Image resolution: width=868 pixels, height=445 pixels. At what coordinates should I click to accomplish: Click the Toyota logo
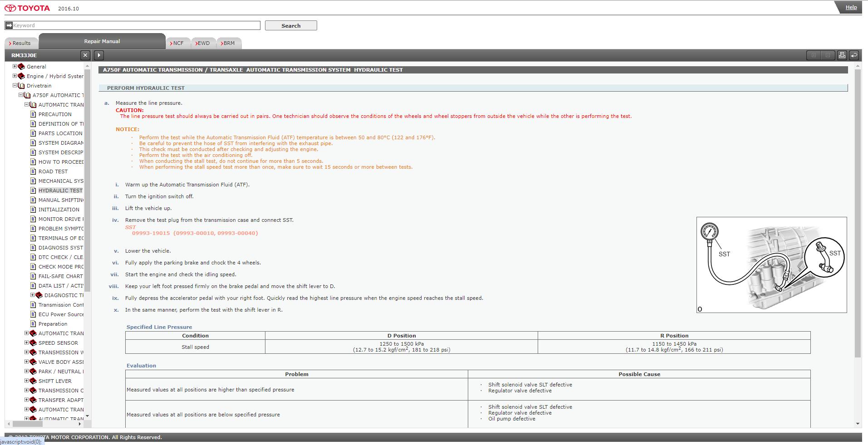27,8
